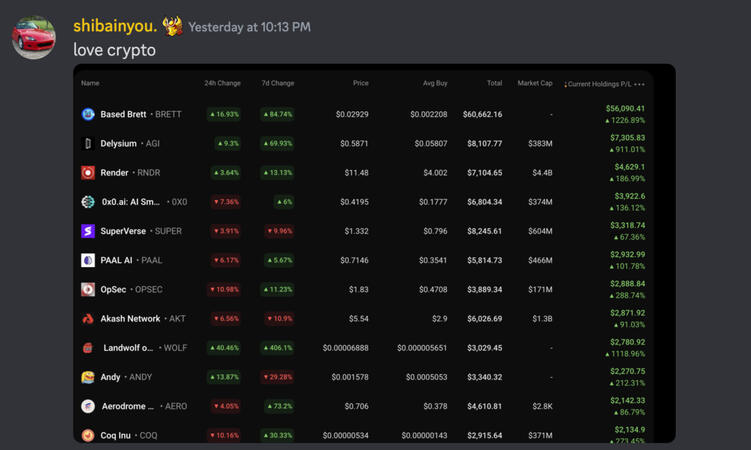Click the Andy coin icon
Viewport: 751px width, 450px height.
coord(88,377)
